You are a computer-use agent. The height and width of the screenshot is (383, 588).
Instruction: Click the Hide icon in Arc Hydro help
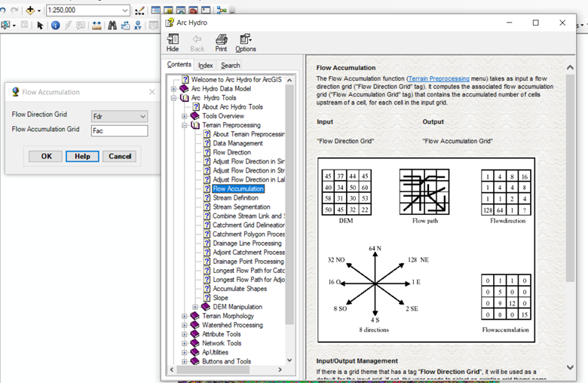pos(173,39)
